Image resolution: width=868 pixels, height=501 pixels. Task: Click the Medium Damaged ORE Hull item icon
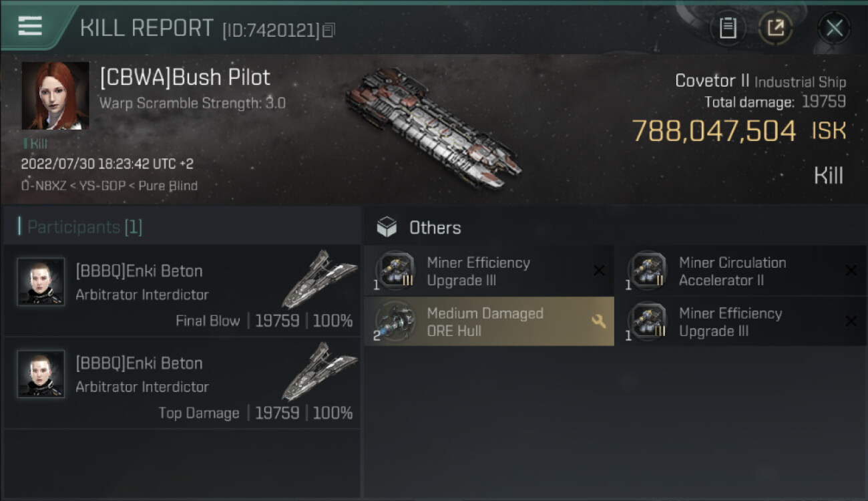[x=395, y=321]
